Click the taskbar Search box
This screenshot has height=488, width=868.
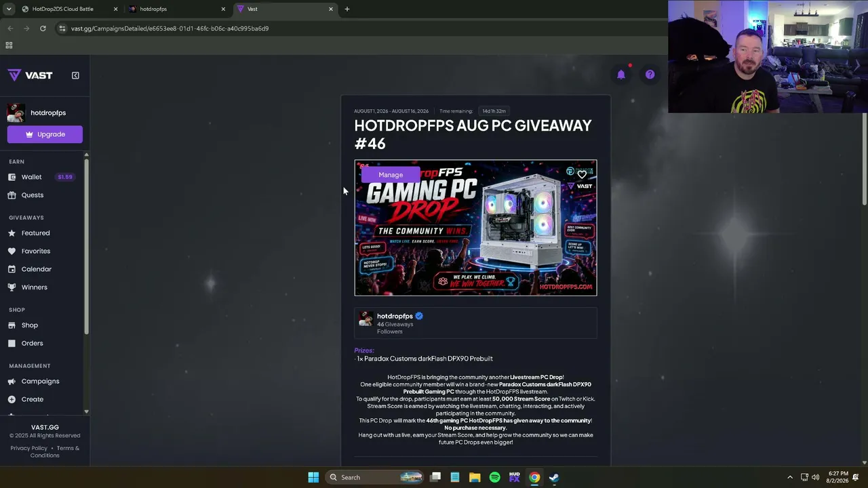click(x=373, y=477)
